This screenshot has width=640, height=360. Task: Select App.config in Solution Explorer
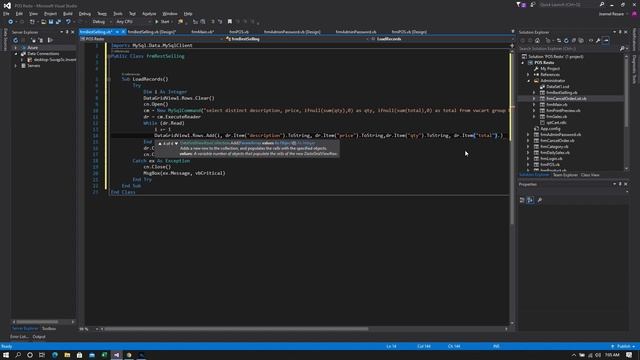(x=550, y=129)
